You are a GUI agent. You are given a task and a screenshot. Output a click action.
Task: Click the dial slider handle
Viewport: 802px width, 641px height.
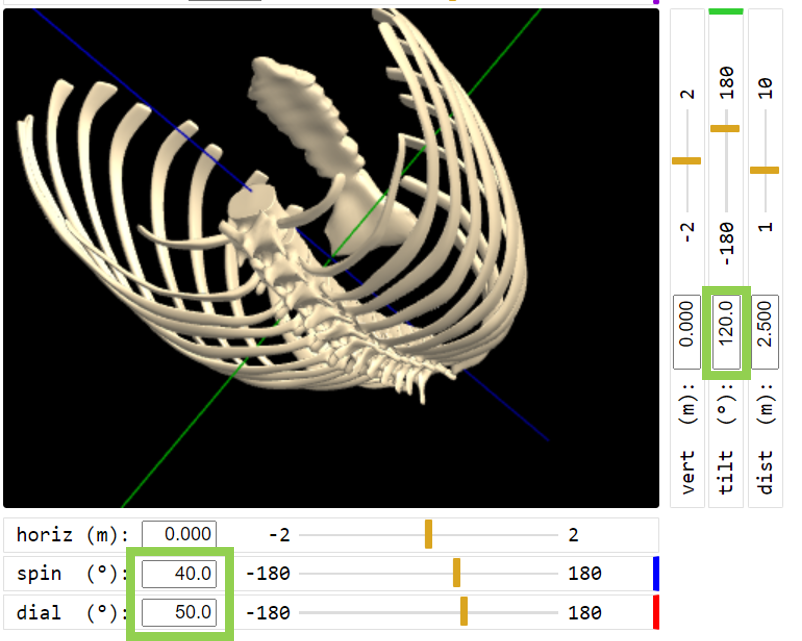[x=464, y=611]
